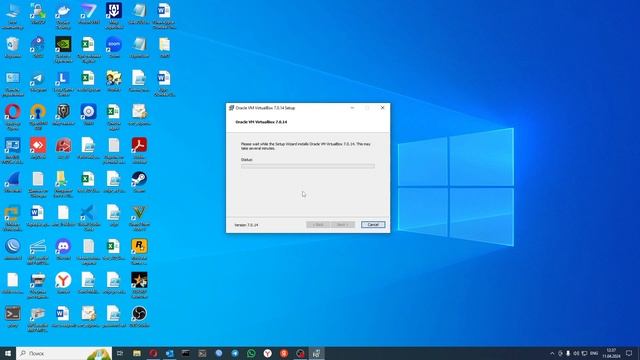Select the Steam desktop shortcut
This screenshot has height=360, width=640.
pyautogui.click(x=139, y=182)
